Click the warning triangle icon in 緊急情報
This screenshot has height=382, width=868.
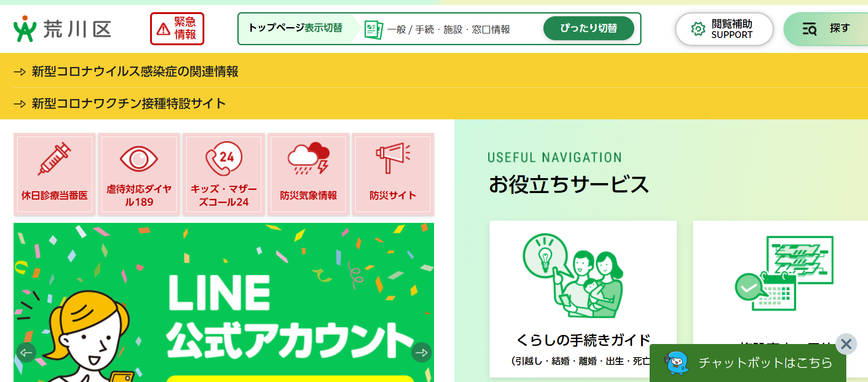[x=163, y=29]
